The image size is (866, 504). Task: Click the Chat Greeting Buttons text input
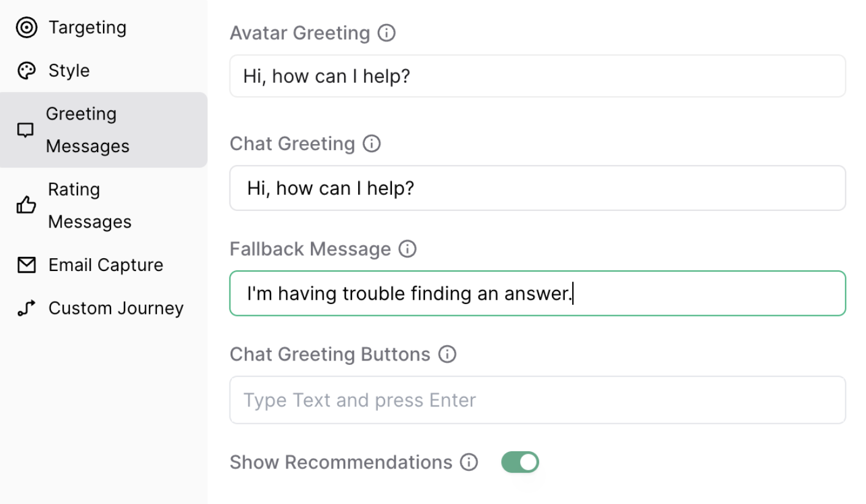(537, 400)
